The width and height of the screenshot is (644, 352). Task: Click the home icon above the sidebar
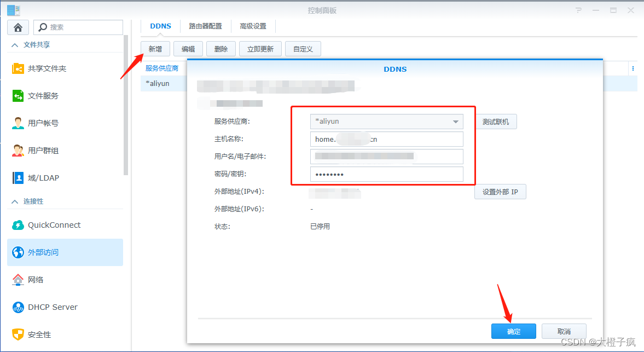point(18,27)
